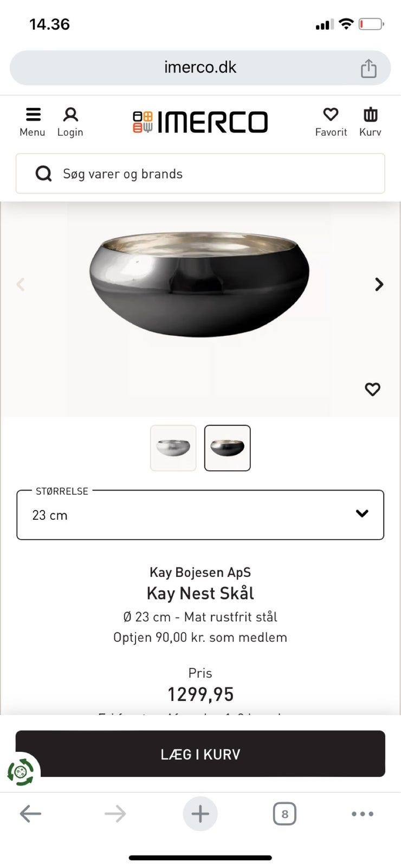Viewport: 401px width, 868px height.
Task: Go to previous product image arrow
Action: [x=21, y=284]
